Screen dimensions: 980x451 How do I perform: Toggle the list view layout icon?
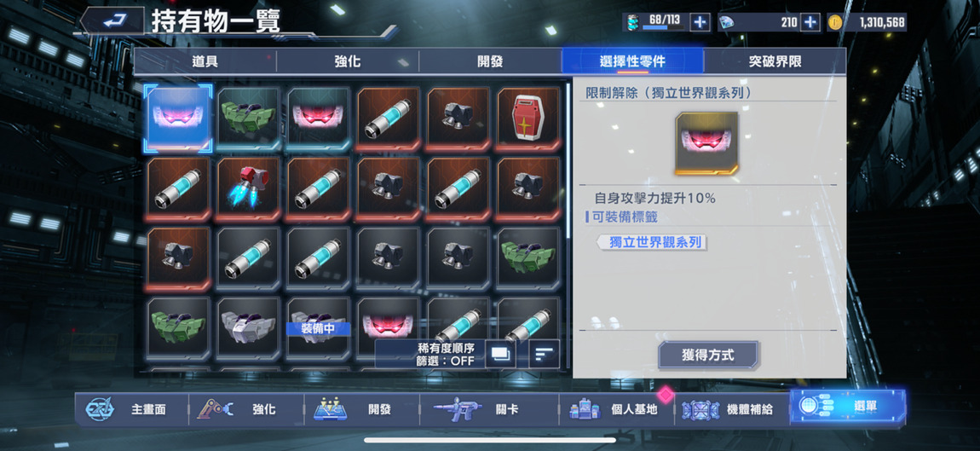500,354
